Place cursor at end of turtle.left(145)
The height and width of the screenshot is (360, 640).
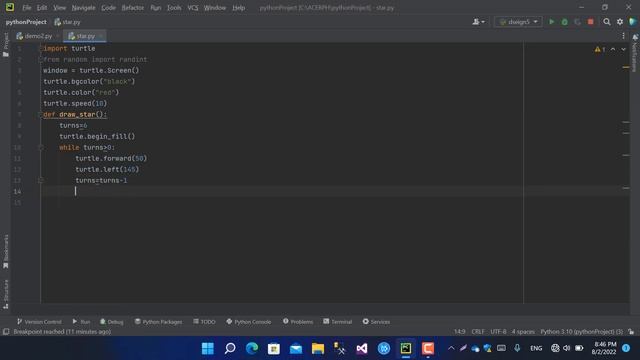coord(140,169)
